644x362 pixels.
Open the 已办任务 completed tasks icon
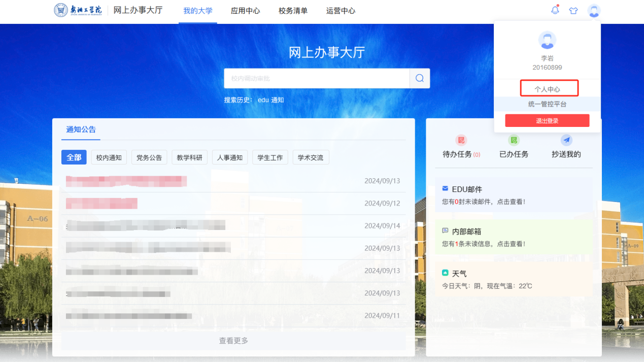pos(514,140)
